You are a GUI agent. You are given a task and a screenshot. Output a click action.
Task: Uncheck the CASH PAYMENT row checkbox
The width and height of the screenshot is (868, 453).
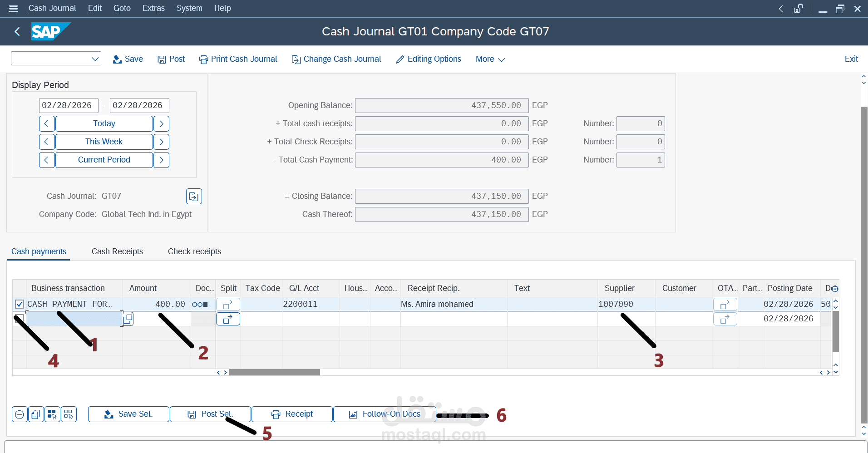(x=19, y=304)
